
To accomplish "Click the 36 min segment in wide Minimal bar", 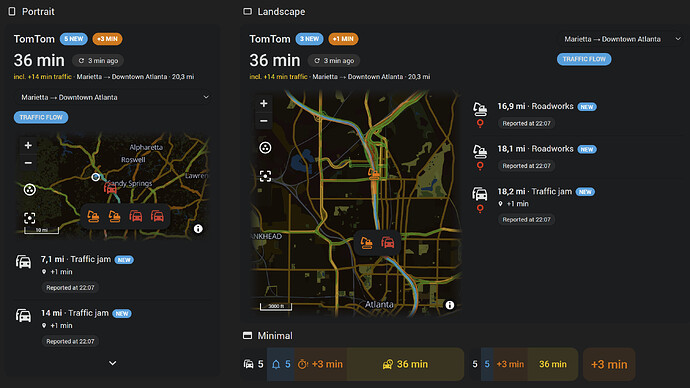I will tap(405, 364).
